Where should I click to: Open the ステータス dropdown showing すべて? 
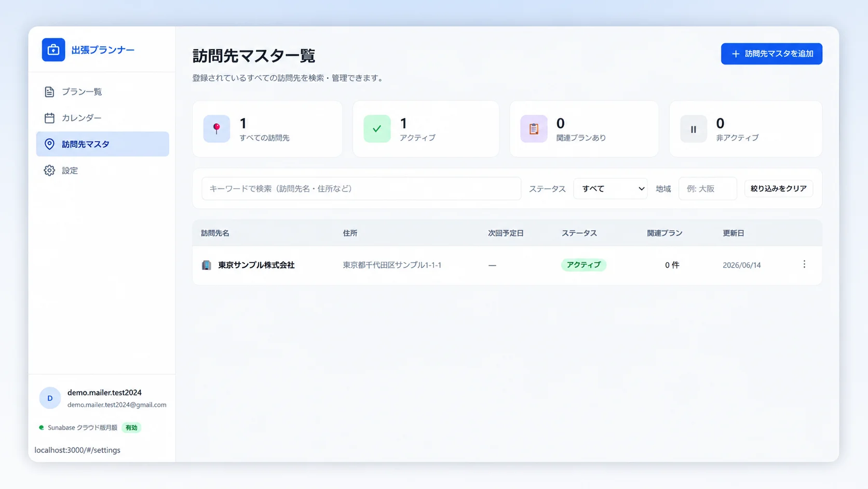coord(610,189)
